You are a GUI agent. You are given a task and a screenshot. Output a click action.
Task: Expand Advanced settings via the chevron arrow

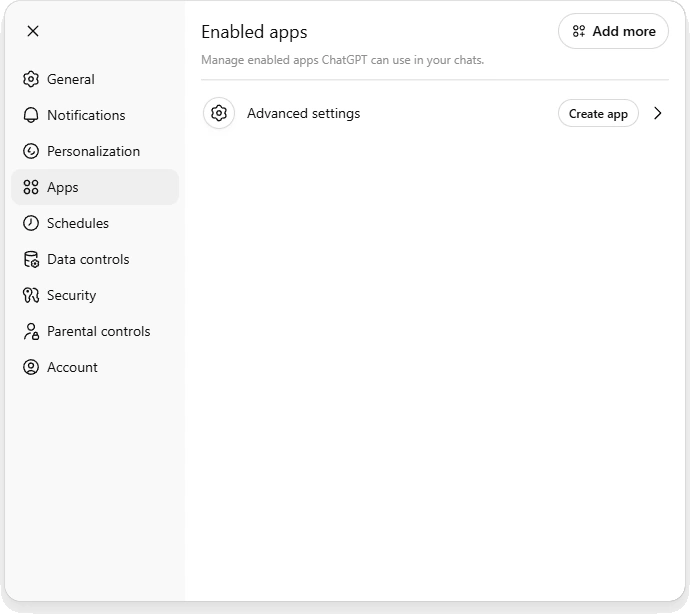tap(657, 113)
